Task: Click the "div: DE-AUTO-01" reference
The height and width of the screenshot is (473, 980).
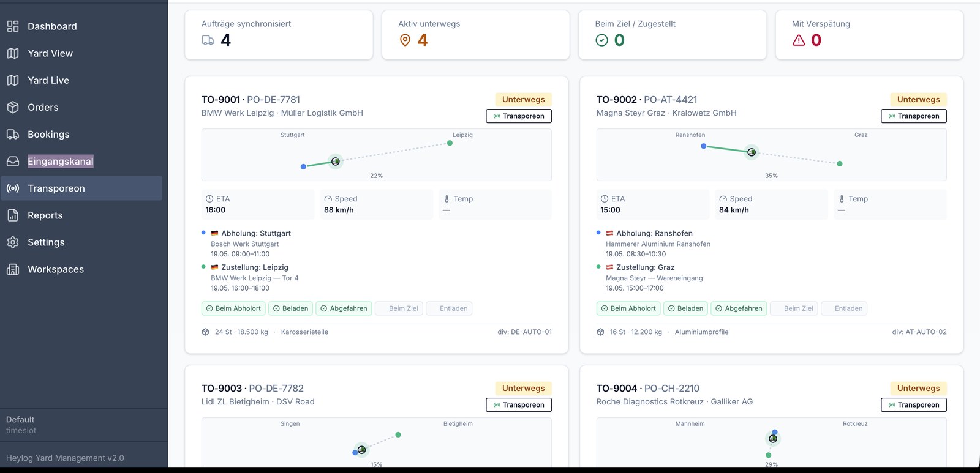Action: (524, 332)
